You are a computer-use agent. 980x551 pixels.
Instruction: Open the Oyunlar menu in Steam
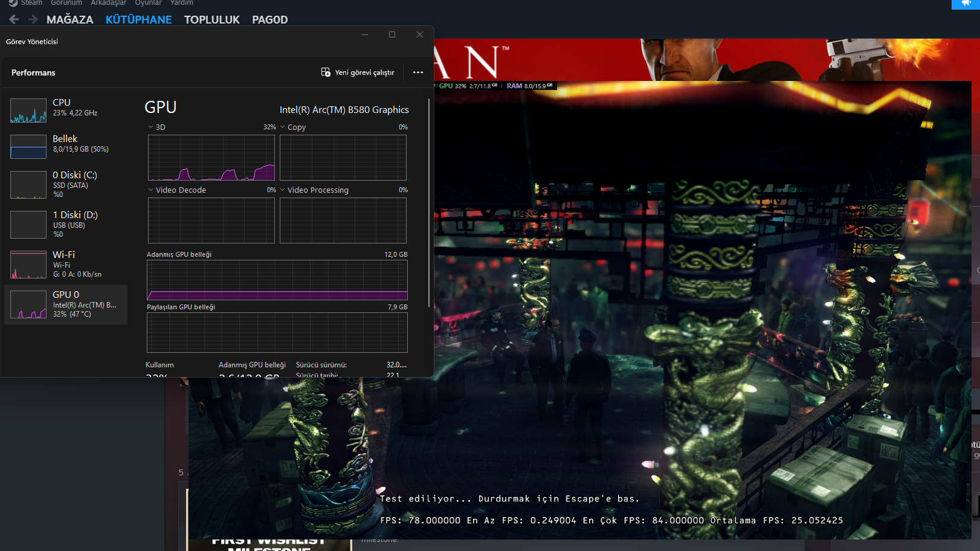(149, 3)
